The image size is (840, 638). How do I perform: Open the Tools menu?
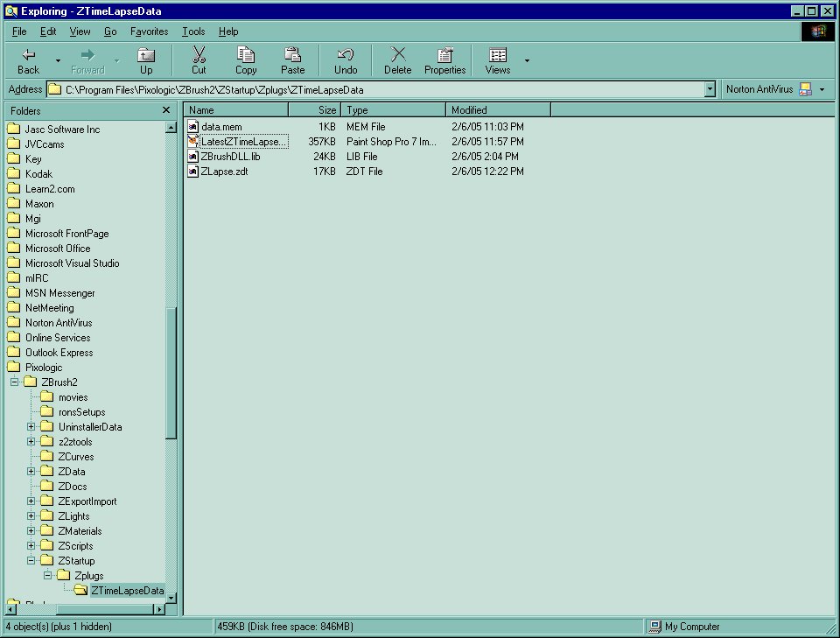point(192,32)
